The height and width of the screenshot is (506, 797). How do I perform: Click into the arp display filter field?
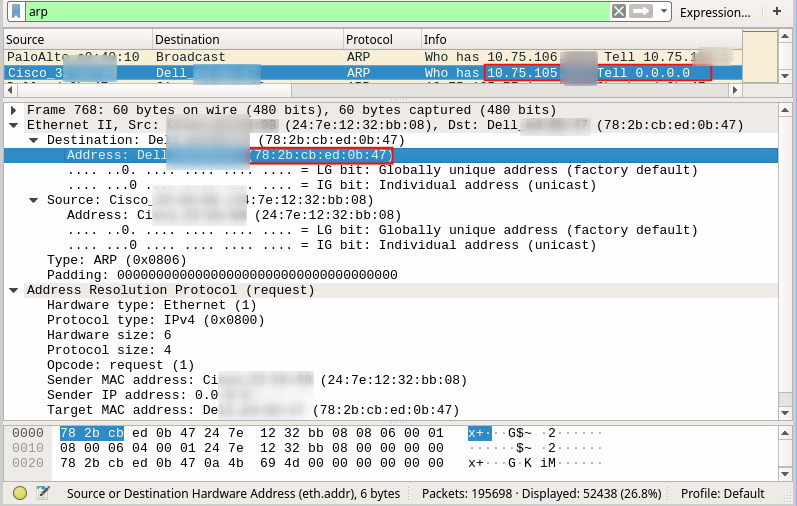point(318,11)
